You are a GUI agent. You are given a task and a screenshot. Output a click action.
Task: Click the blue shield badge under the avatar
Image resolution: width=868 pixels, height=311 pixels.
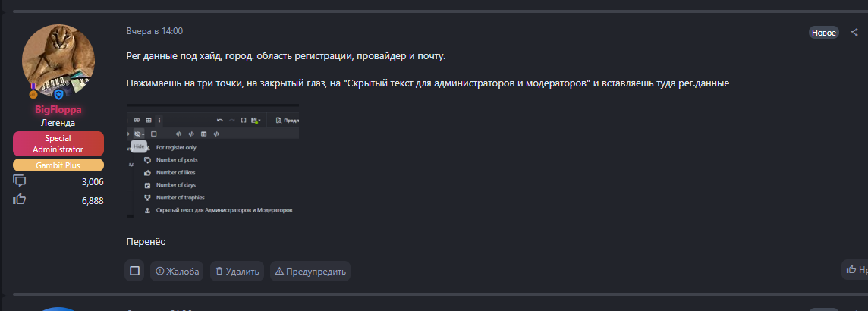pos(58,94)
